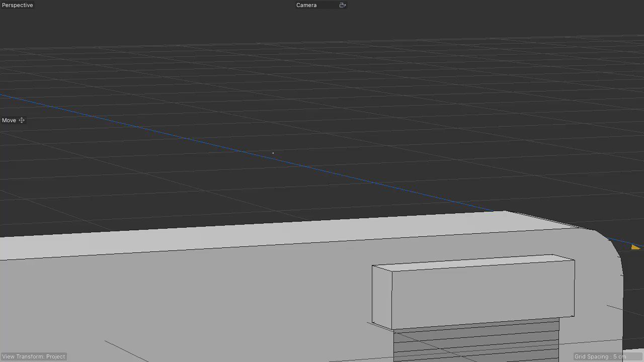Open the Perspective view menu

click(18, 5)
